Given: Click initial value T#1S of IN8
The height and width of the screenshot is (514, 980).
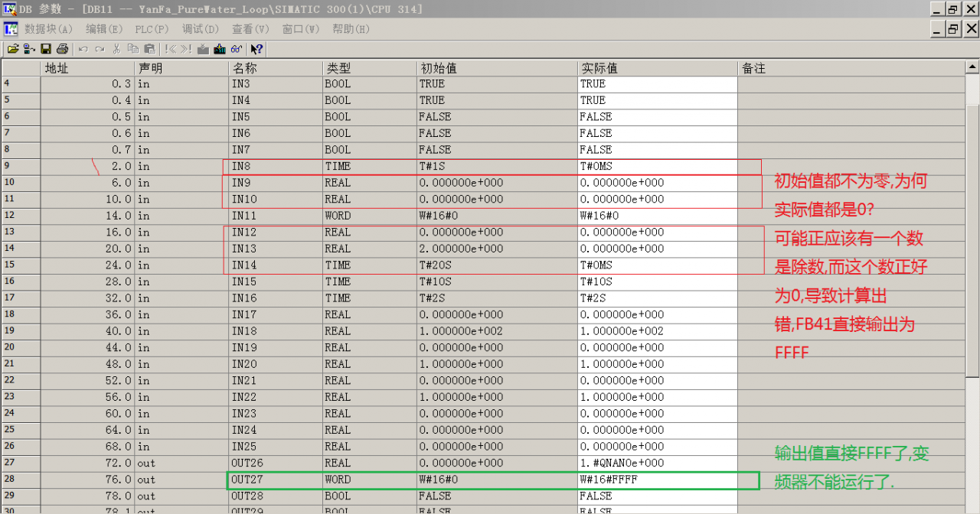Looking at the screenshot, I should tap(497, 166).
